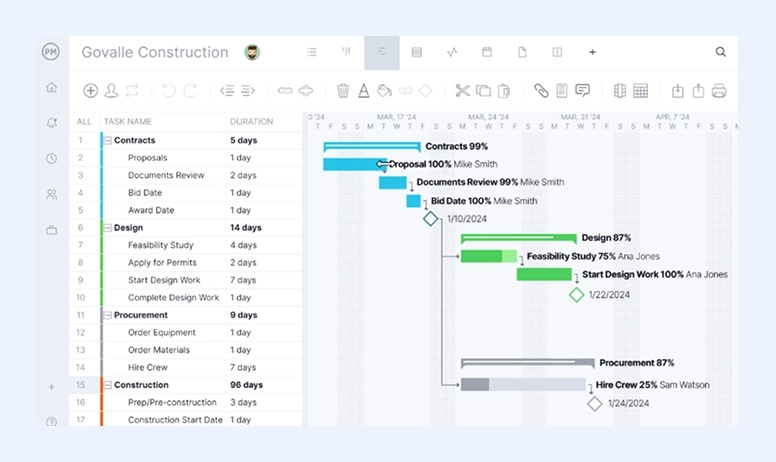Click the text color A icon
Screen dimensions: 776x462
364,91
